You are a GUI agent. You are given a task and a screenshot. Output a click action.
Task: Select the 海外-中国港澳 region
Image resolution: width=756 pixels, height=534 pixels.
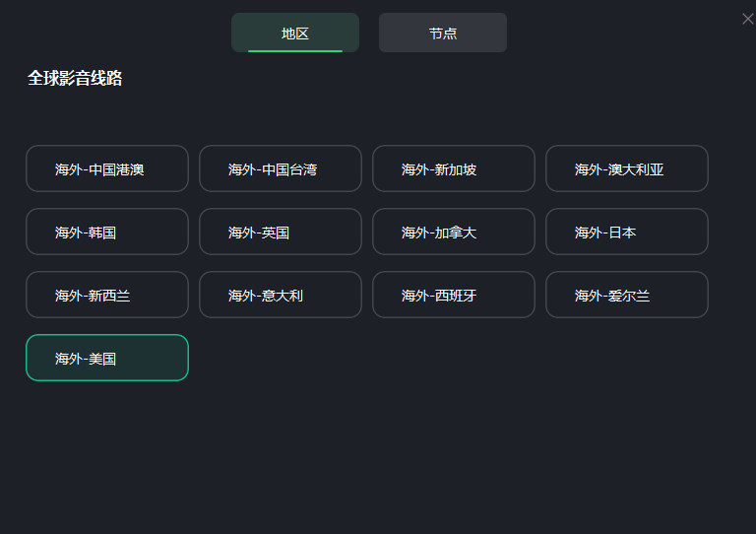point(107,168)
